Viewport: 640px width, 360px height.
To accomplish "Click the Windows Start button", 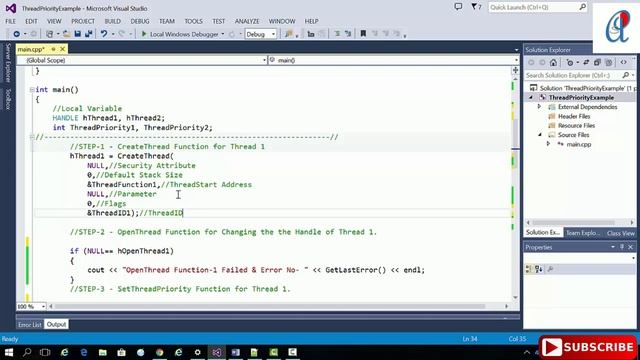I will coord(9,352).
